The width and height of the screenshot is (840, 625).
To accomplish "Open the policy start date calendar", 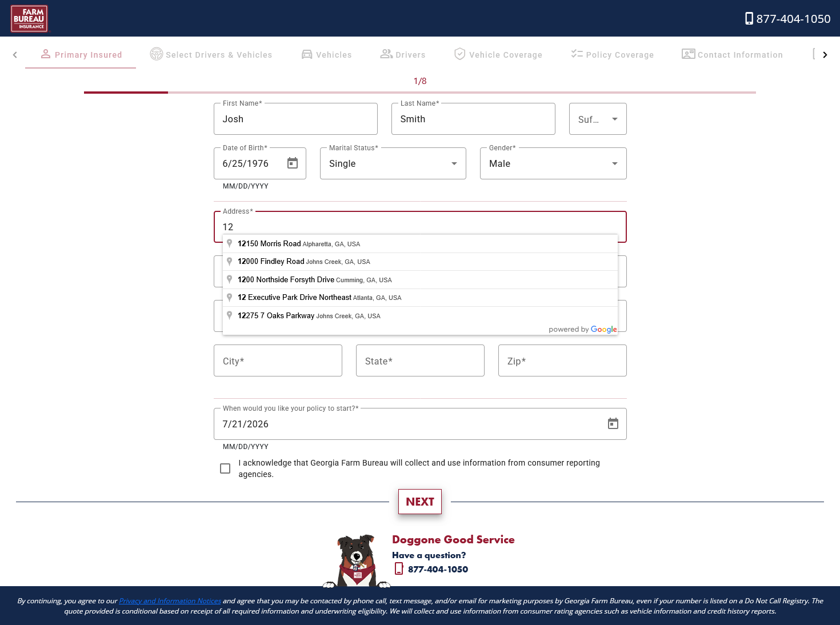I will pos(613,424).
